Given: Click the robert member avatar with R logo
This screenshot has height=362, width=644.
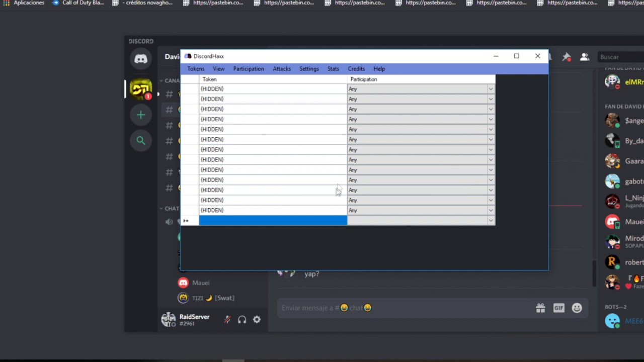Looking at the screenshot, I should tap(612, 262).
